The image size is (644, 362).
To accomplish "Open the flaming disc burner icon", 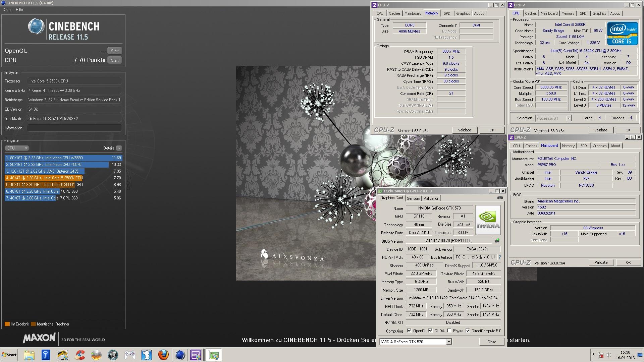I will [x=96, y=355].
